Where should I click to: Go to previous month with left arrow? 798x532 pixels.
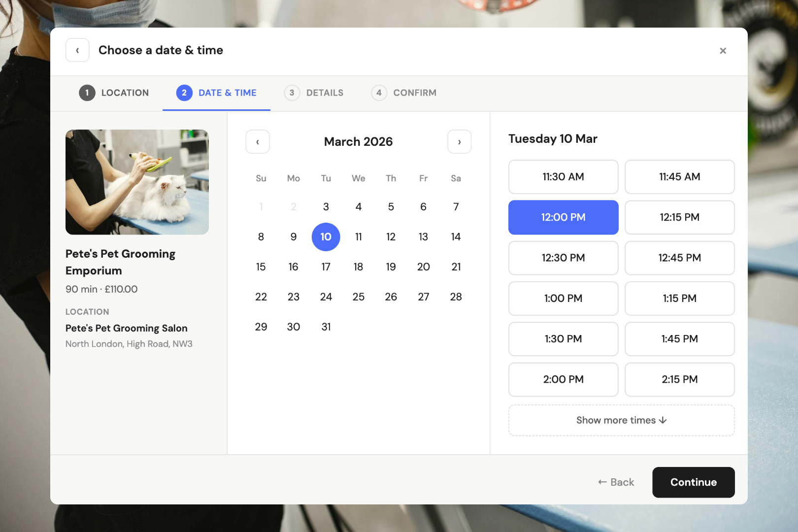[257, 141]
